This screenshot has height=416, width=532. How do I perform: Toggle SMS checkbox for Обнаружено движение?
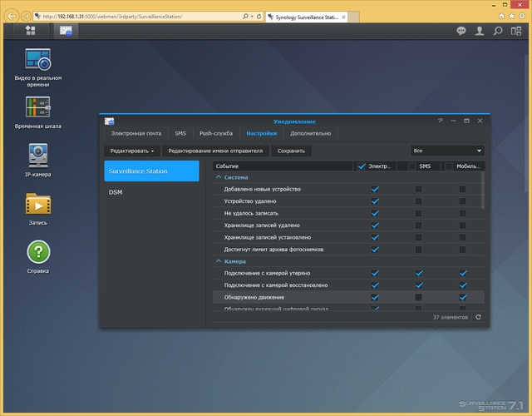[419, 297]
